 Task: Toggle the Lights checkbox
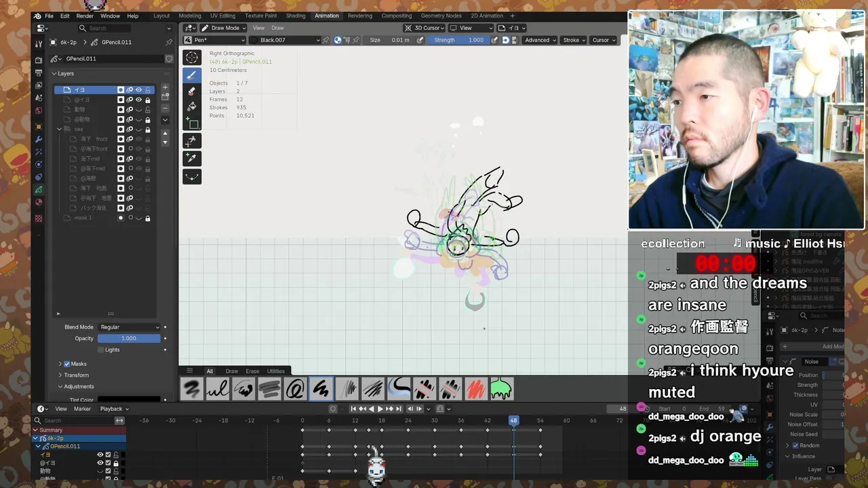101,350
